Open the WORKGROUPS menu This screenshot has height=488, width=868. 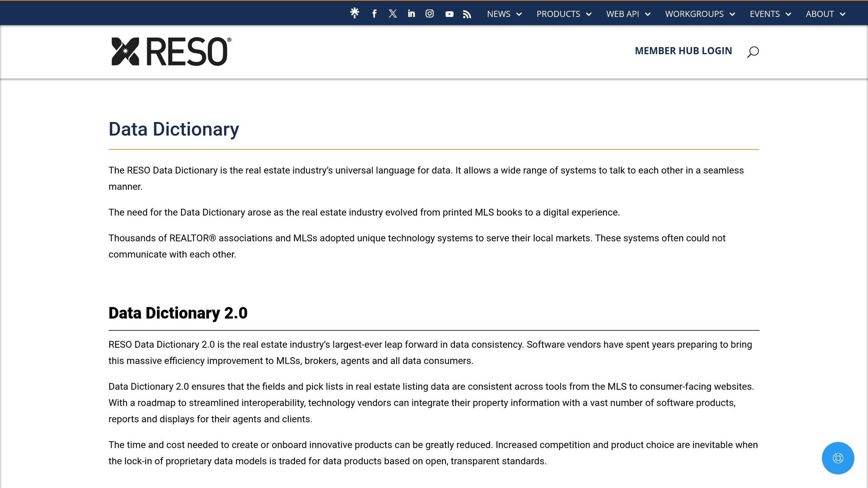tap(694, 14)
